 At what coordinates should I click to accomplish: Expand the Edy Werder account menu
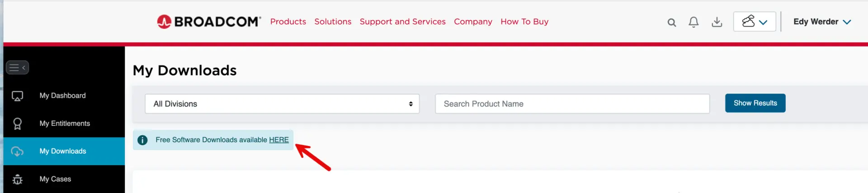click(x=822, y=22)
